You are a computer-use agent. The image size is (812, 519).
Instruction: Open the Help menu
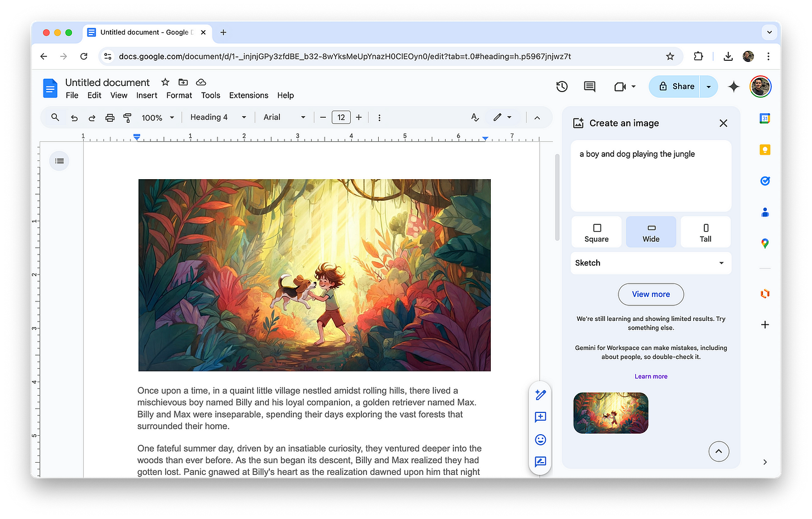286,95
